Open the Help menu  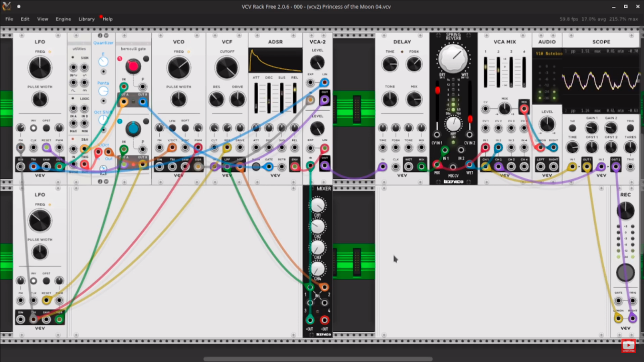[108, 19]
